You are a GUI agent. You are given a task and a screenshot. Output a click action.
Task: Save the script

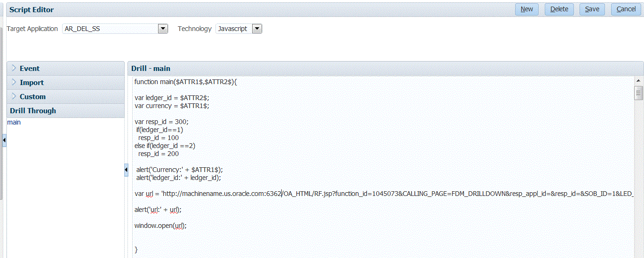click(x=592, y=9)
